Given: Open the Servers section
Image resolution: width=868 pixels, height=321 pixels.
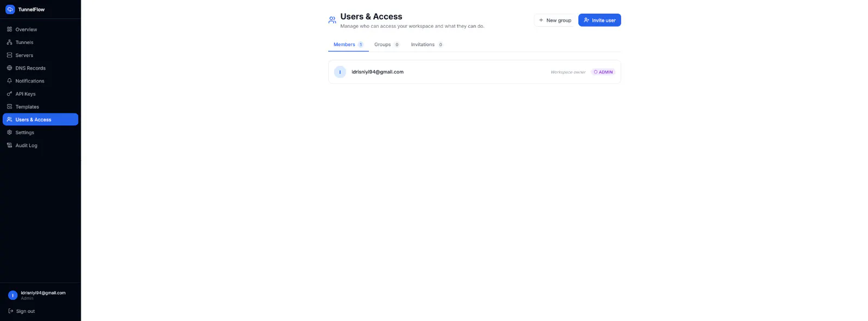Looking at the screenshot, I should tap(41, 55).
